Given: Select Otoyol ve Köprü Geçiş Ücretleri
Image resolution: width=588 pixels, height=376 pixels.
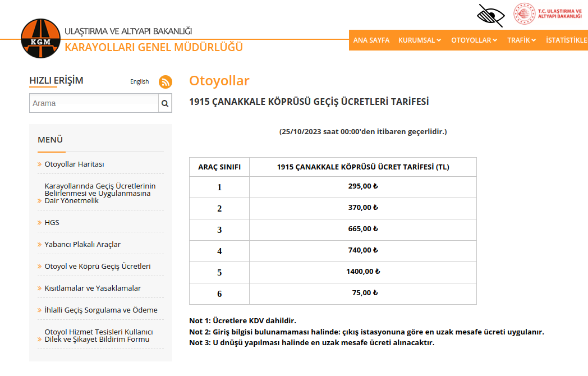Looking at the screenshot, I should (97, 267).
